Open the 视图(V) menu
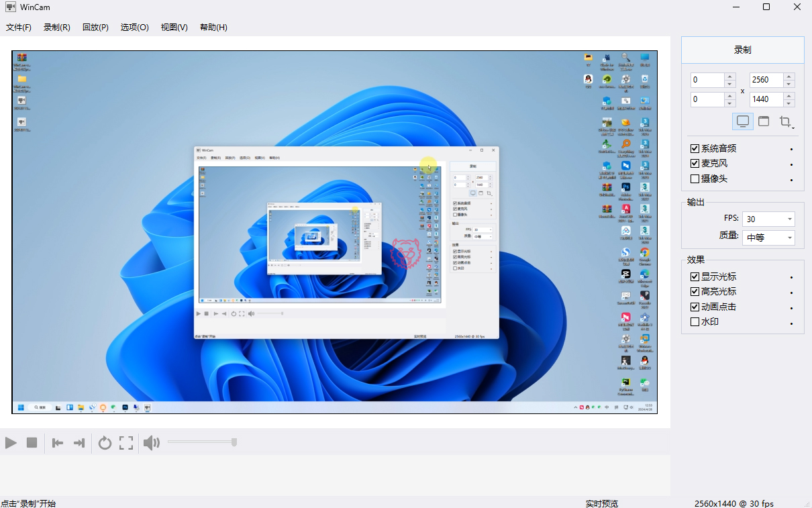The image size is (812, 508). click(174, 28)
